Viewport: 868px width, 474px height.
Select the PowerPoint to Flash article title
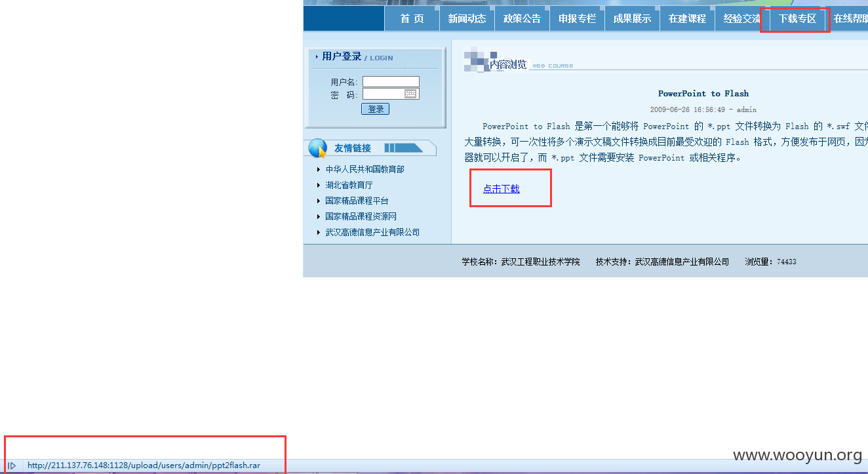pos(703,94)
